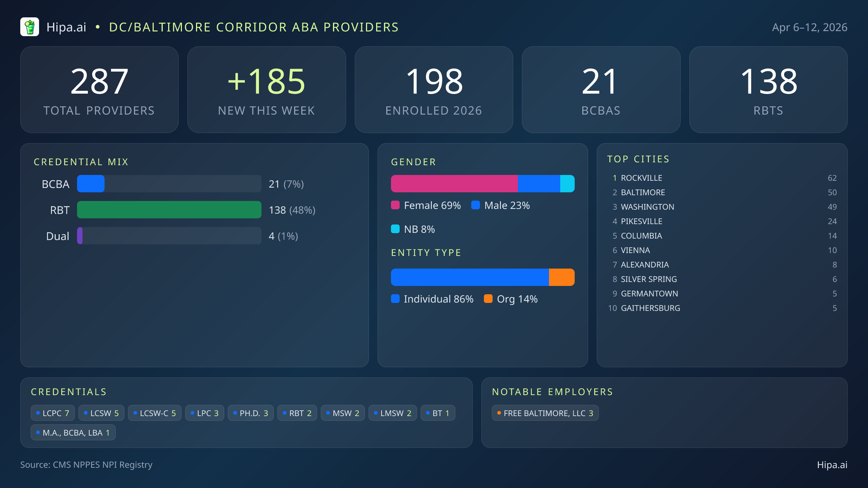Click ROCKVILLE in the Top Cities list

coord(641,178)
